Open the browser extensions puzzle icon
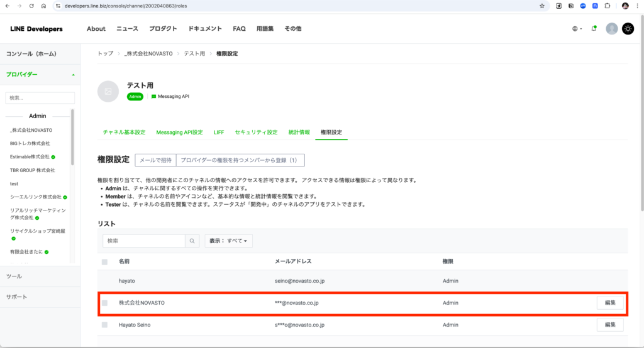 607,6
